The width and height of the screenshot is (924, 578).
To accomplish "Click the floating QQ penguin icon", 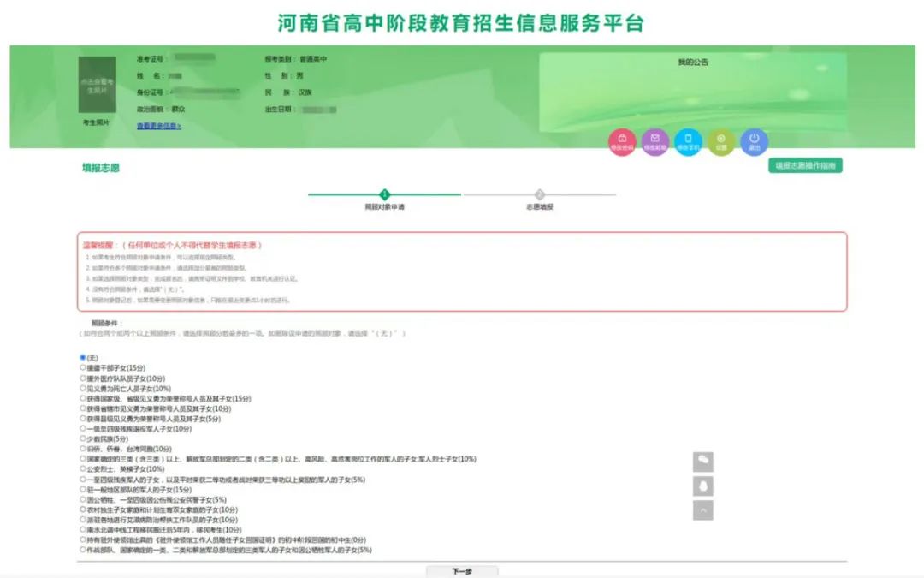I will (703, 486).
